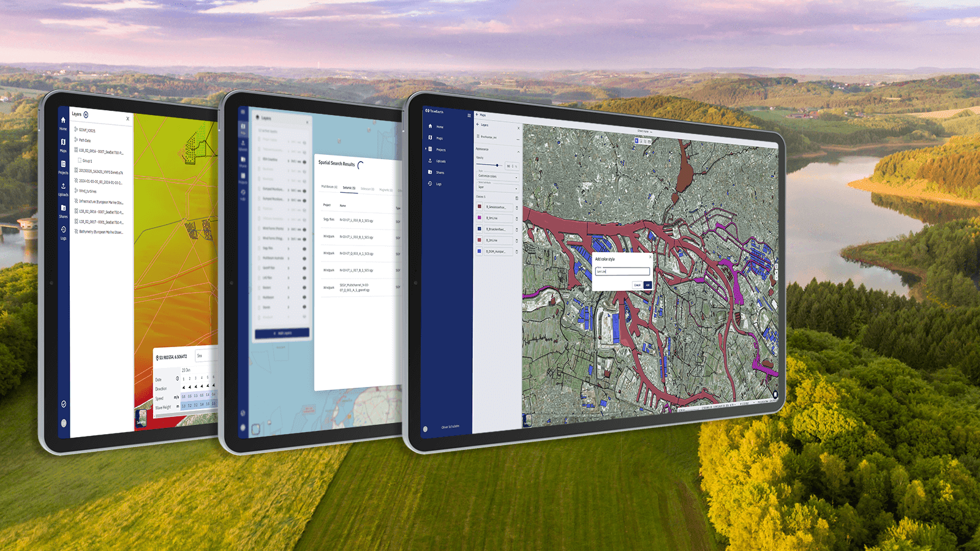This screenshot has width=980, height=551.
Task: Open the Style dropdown showing Customize colors
Action: (x=497, y=176)
